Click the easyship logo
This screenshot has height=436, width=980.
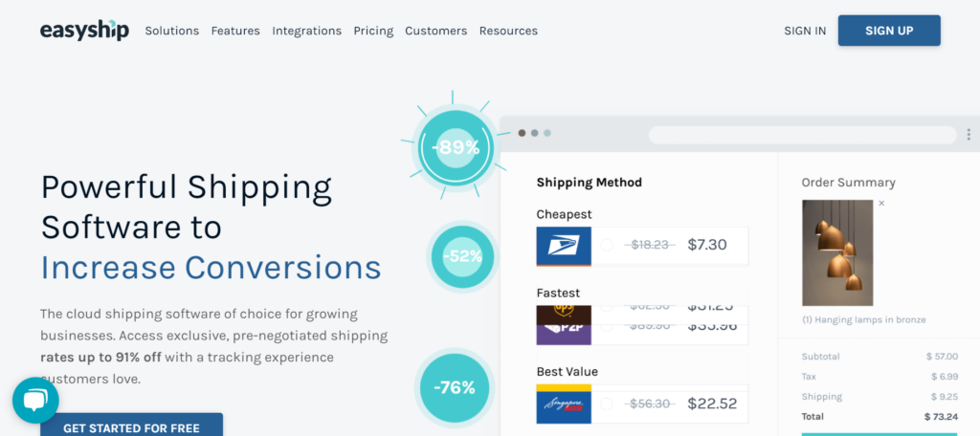(x=84, y=30)
